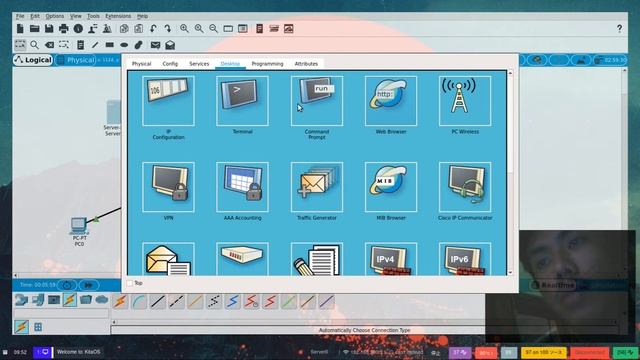Open the MIB Browser app
The image size is (640, 360).
coord(391,187)
